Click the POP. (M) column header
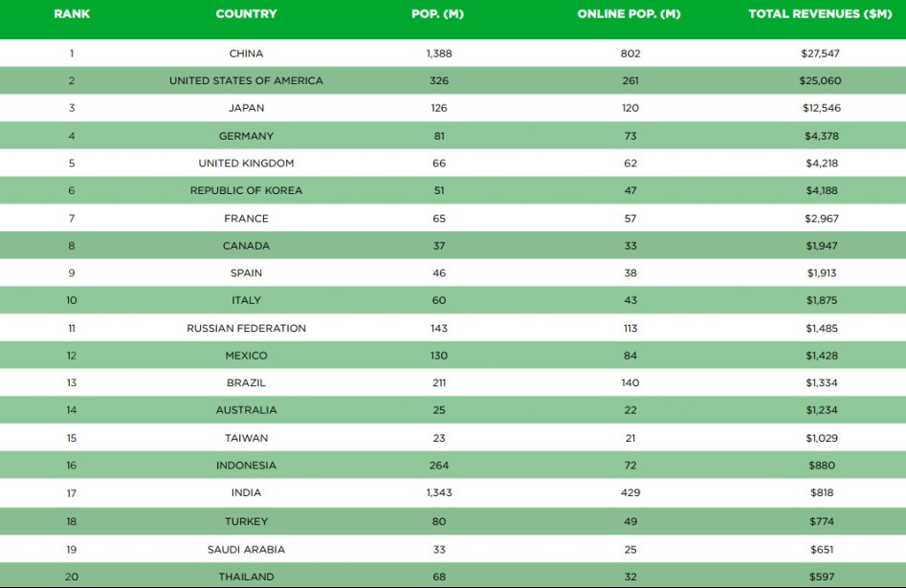The width and height of the screenshot is (906, 588). coord(438,14)
